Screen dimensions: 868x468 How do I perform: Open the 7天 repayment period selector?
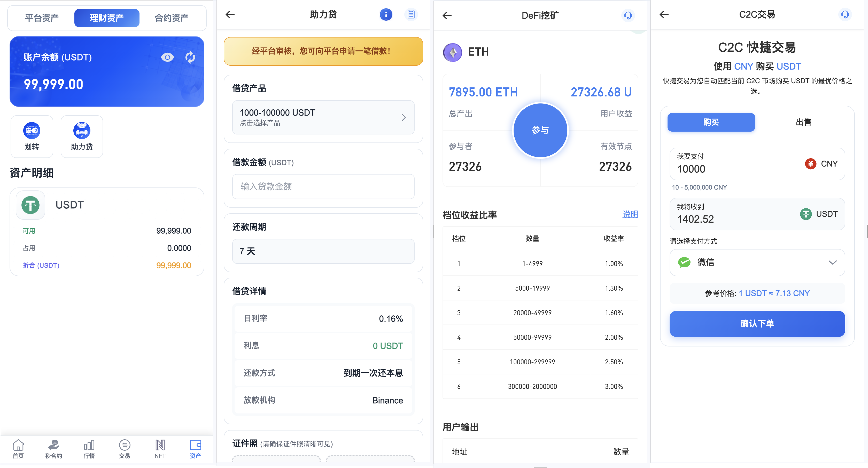coord(323,251)
